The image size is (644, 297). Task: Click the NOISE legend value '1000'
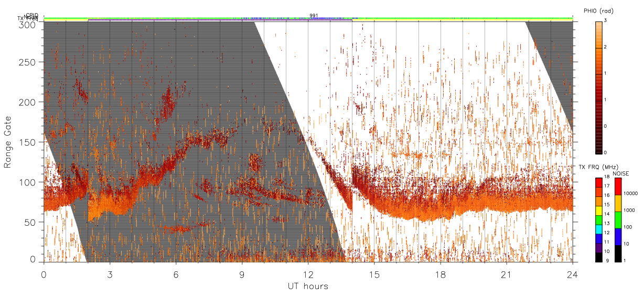click(x=630, y=210)
